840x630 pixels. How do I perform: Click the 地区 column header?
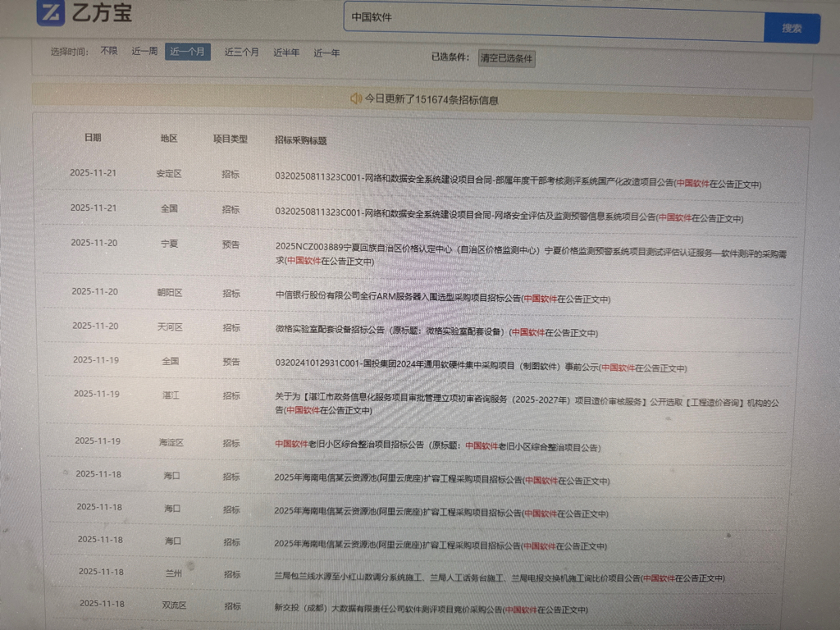point(169,138)
